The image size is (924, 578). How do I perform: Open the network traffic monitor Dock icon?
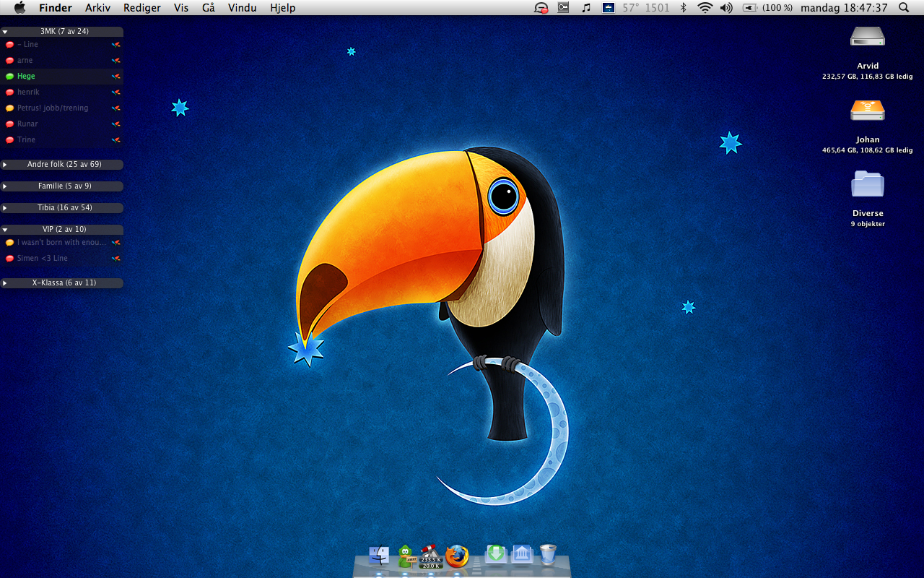coord(431,556)
